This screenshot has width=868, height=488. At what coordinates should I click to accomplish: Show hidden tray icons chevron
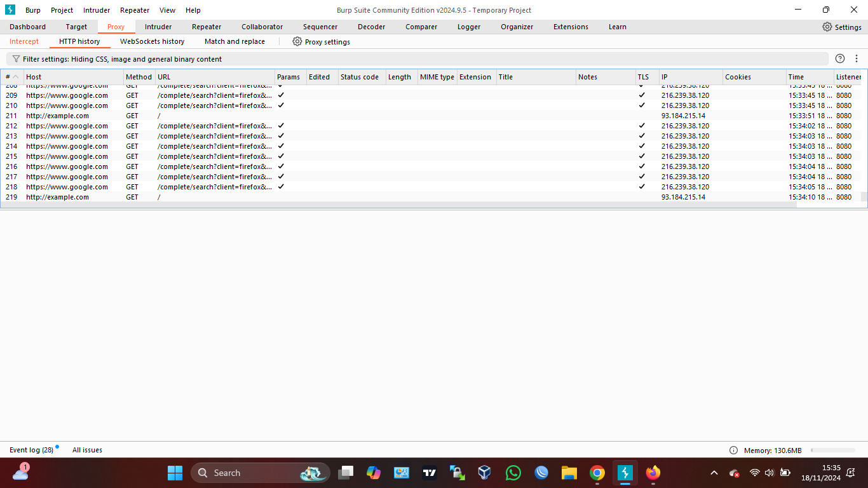click(x=714, y=473)
